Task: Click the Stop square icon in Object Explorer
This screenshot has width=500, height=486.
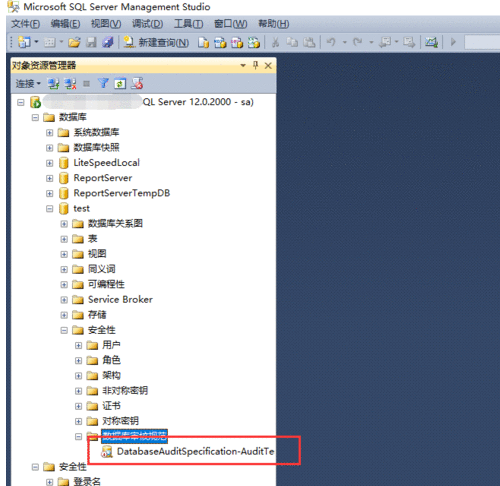Action: click(x=86, y=84)
